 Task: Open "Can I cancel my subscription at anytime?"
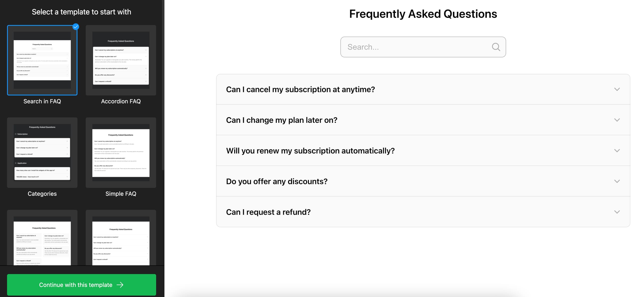click(x=300, y=89)
